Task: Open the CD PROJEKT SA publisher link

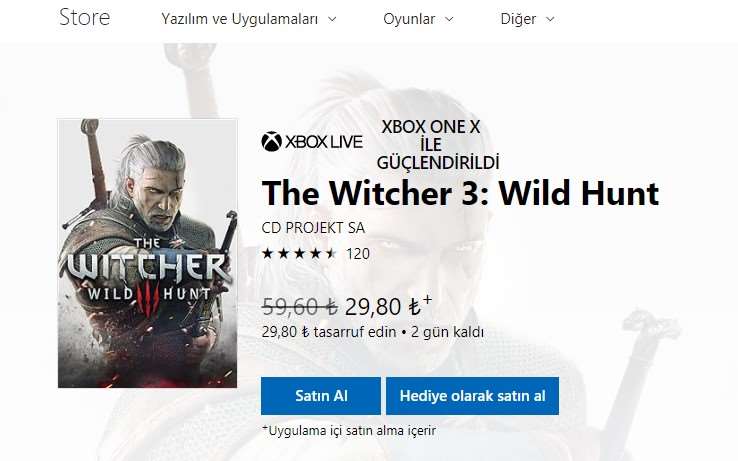Action: coord(313,228)
